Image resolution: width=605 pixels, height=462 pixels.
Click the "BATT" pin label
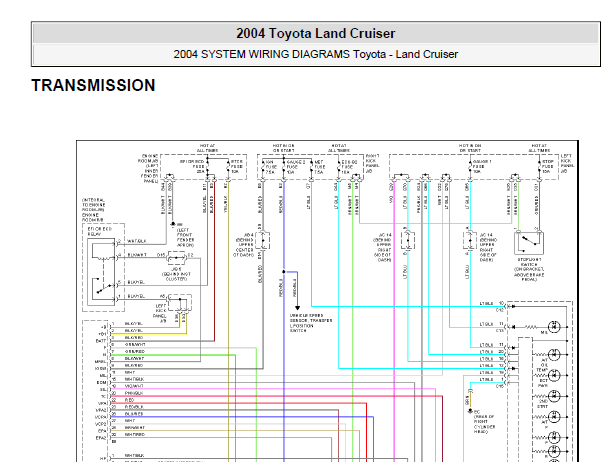click(x=101, y=341)
